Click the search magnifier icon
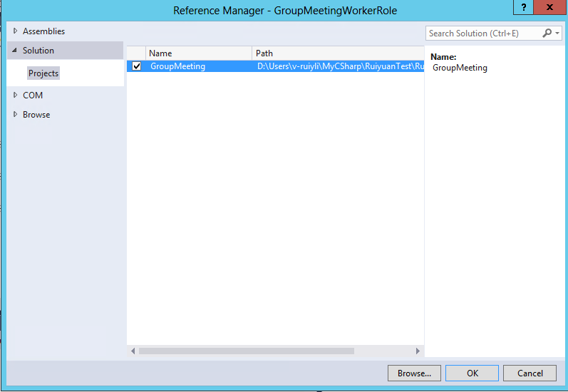 tap(547, 33)
